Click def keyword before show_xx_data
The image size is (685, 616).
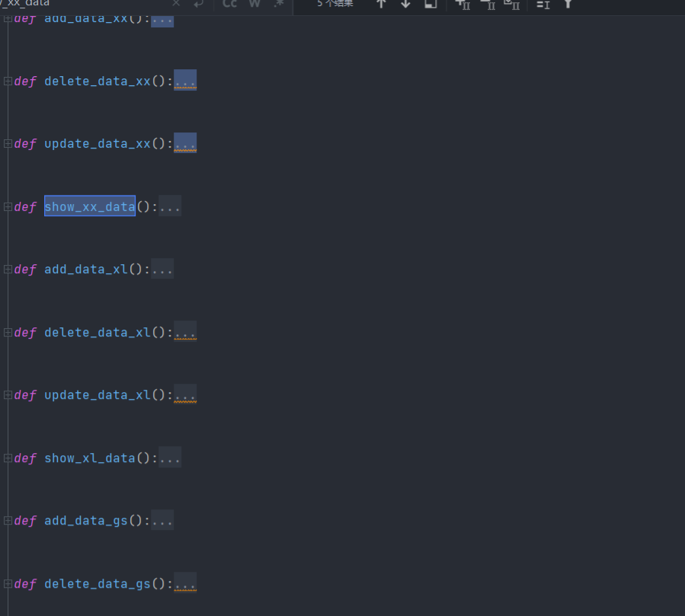(x=25, y=207)
